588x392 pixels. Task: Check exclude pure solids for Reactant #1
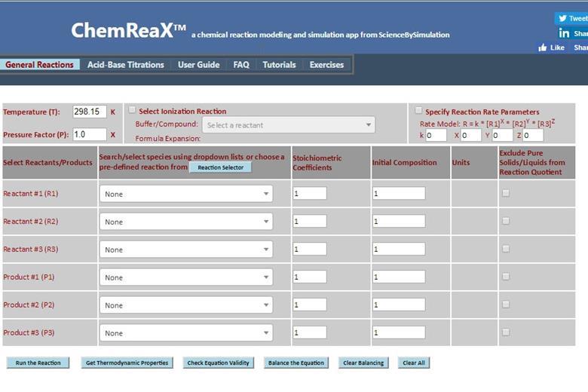506,193
